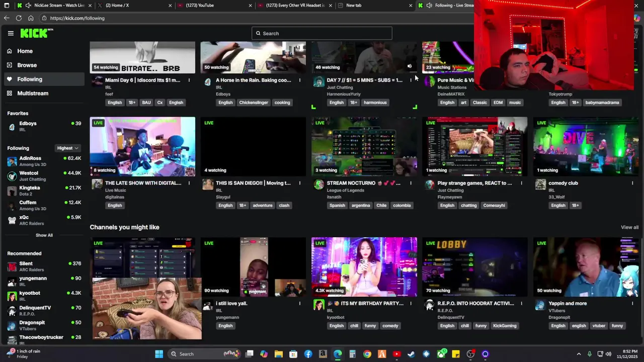Open Amazon from the taskbar

[x=323, y=354]
